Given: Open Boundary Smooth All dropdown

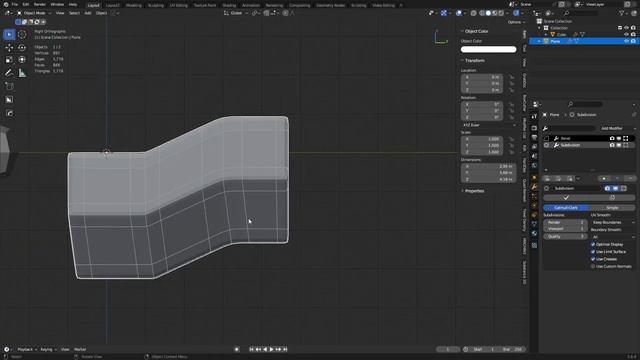Looking at the screenshot, I should pyautogui.click(x=613, y=237).
